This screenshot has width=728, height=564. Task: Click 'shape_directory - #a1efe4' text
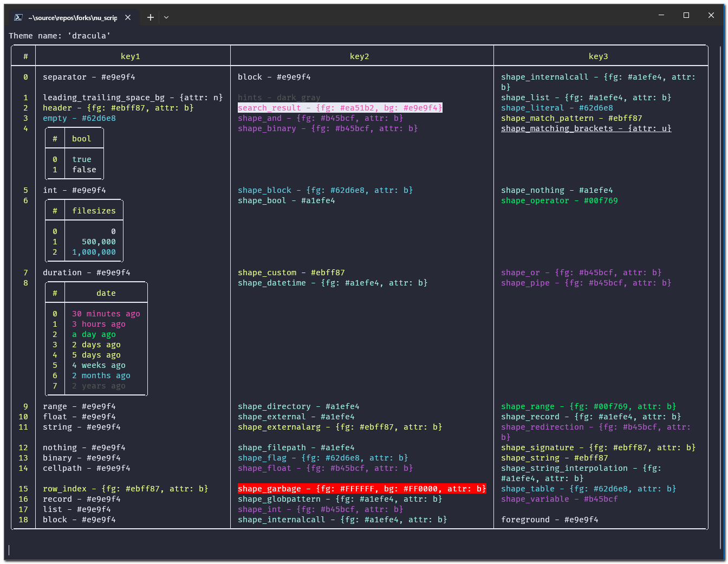point(299,406)
